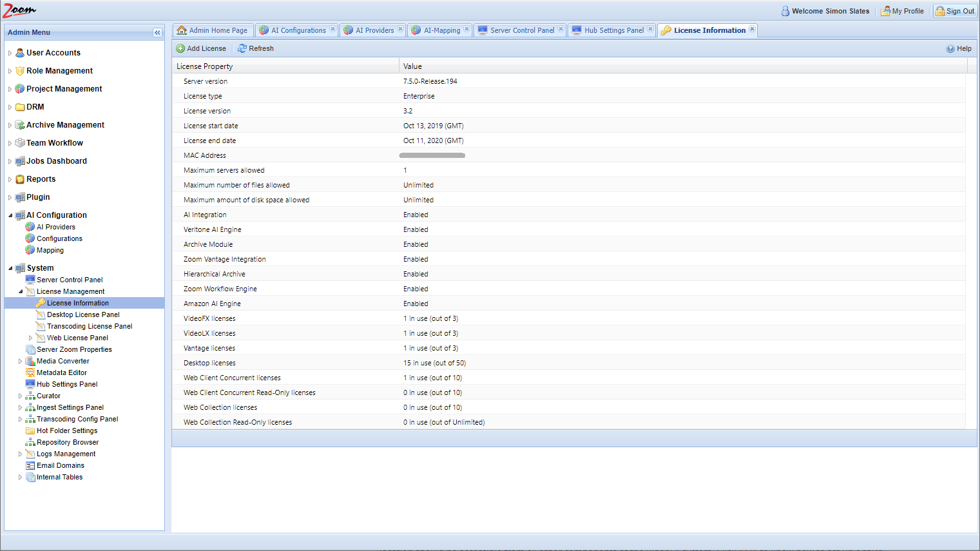Select the Veritone AI Engine row

click(569, 229)
